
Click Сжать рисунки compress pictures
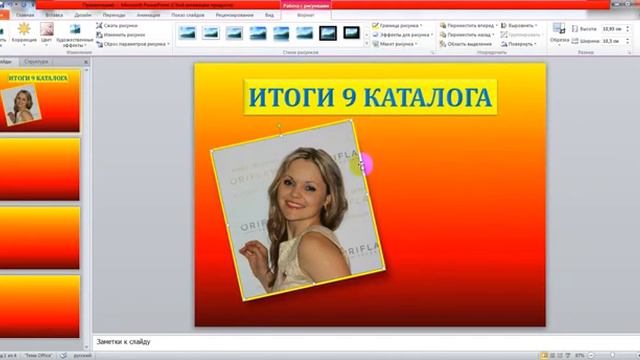click(x=117, y=25)
